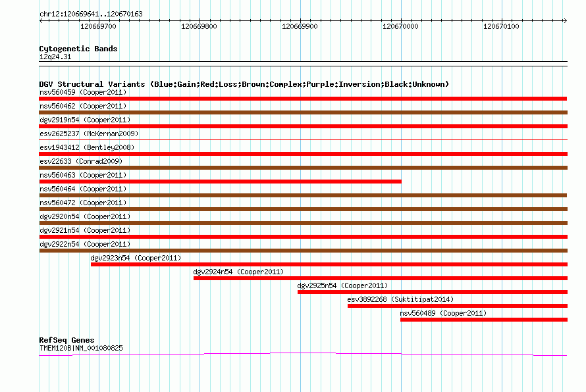Select the red bar under nsv560489
This screenshot has width=586, height=392.
pos(484,320)
